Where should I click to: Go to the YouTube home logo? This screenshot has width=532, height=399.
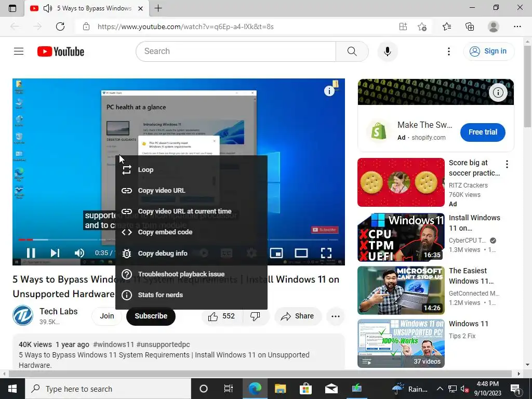click(61, 51)
